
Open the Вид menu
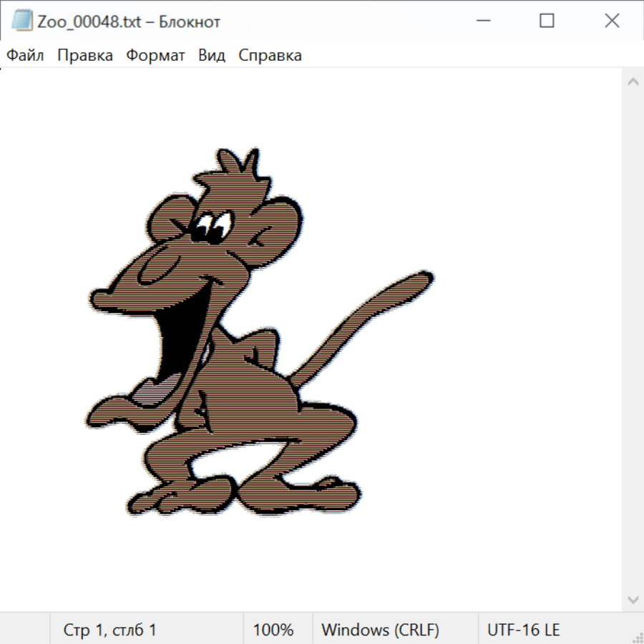coord(212,56)
